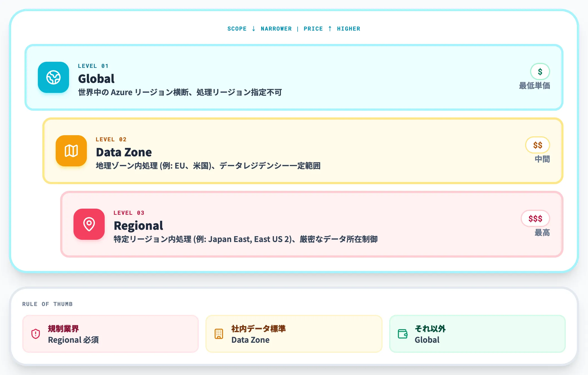This screenshot has height=375, width=588.
Task: Click the Regional 必須 text
Action: (73, 340)
